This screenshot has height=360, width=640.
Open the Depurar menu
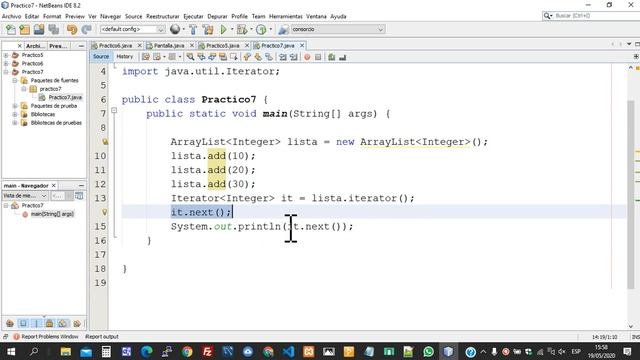click(x=217, y=16)
